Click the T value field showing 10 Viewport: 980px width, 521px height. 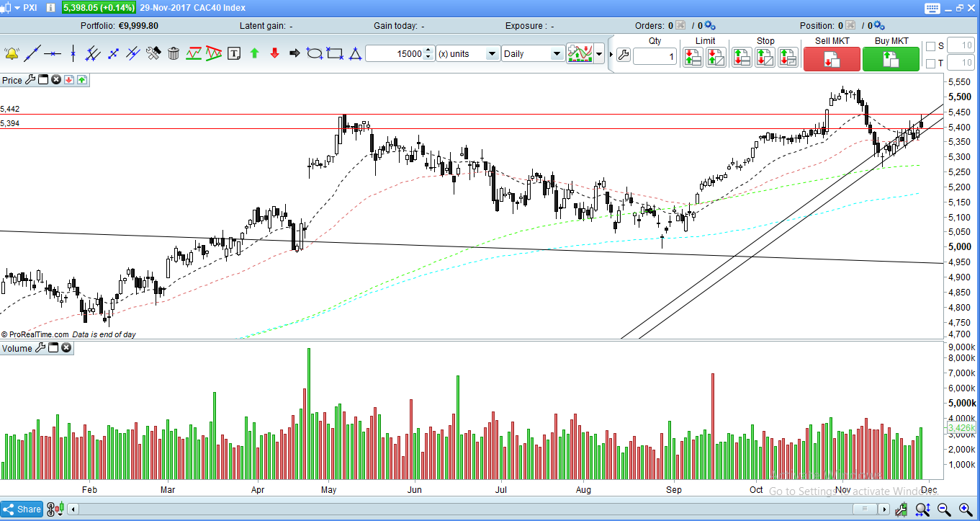tap(961, 63)
